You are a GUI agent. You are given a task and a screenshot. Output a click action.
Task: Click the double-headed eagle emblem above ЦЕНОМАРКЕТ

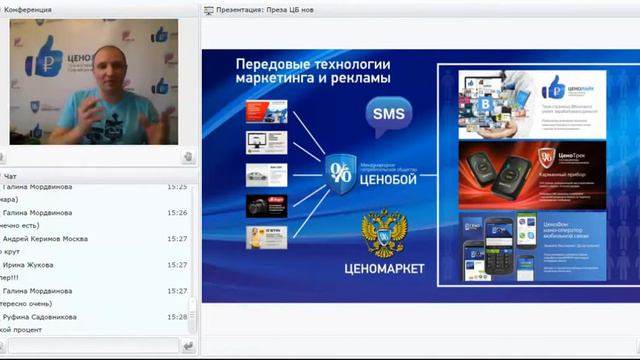[384, 233]
